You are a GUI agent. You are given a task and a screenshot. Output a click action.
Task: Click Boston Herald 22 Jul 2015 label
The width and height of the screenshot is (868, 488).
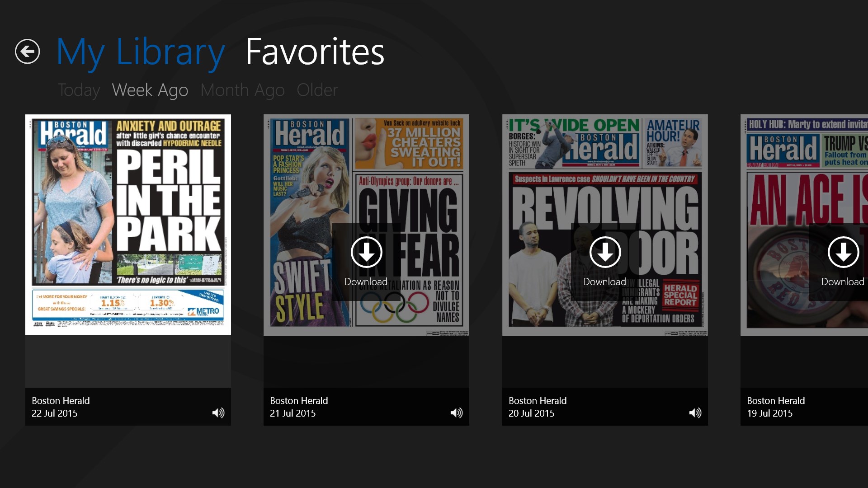[61, 407]
